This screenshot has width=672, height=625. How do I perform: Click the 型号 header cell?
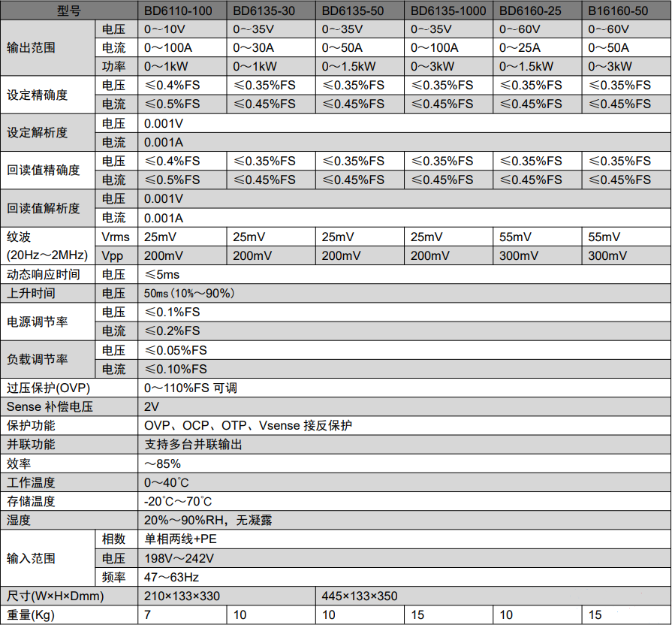[69, 11]
